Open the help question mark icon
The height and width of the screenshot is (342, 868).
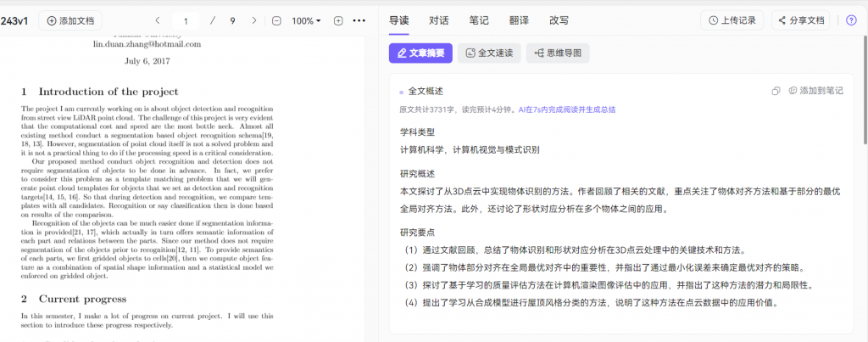coord(851,20)
